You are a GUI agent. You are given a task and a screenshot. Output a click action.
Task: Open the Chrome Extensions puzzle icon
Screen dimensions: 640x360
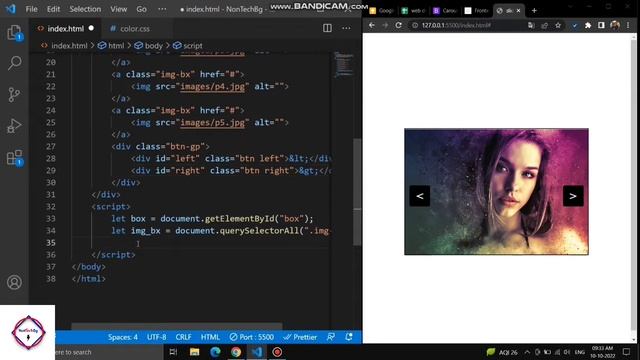pyautogui.click(x=588, y=25)
